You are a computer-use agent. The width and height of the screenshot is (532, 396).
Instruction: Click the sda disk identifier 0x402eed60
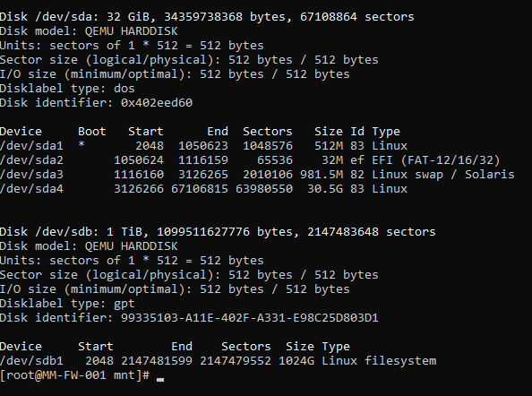[x=157, y=103]
